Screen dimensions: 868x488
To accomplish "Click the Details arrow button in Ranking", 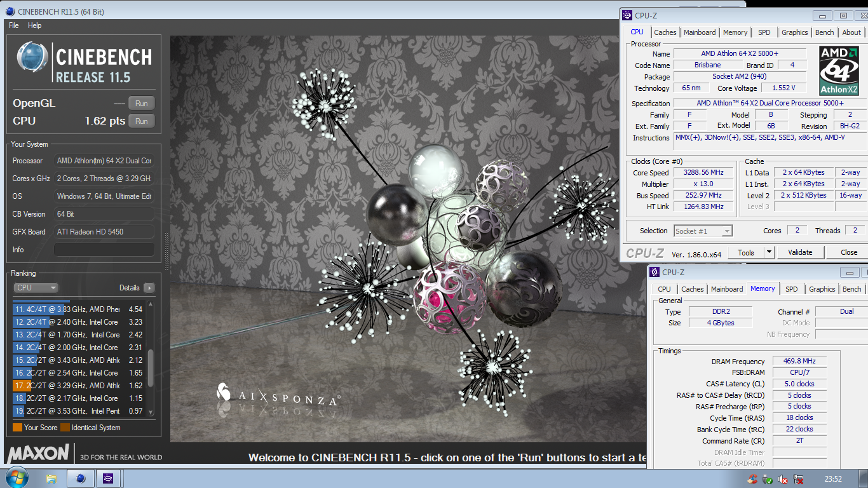I will (149, 288).
